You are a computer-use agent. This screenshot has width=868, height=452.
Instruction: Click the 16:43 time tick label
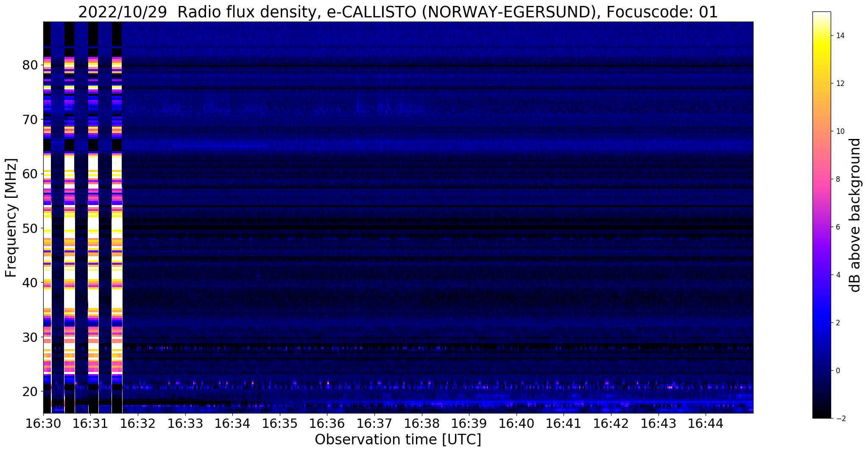pos(659,423)
